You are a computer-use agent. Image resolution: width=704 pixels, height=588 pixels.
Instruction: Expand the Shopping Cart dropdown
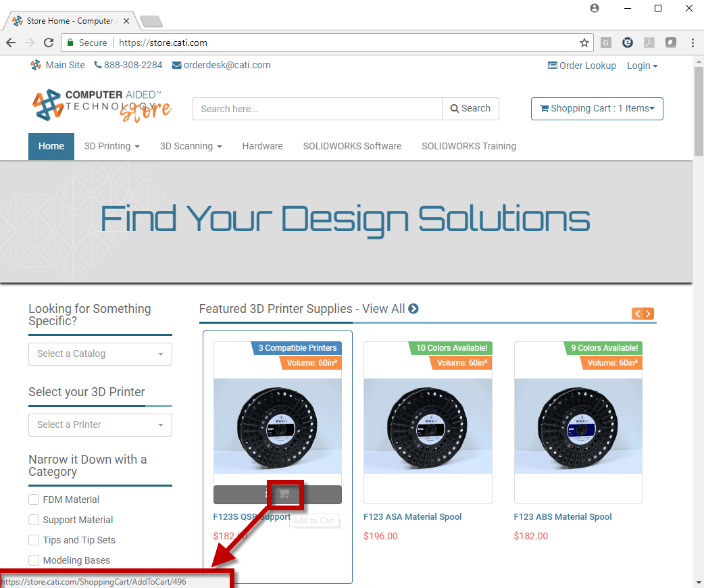pyautogui.click(x=597, y=109)
